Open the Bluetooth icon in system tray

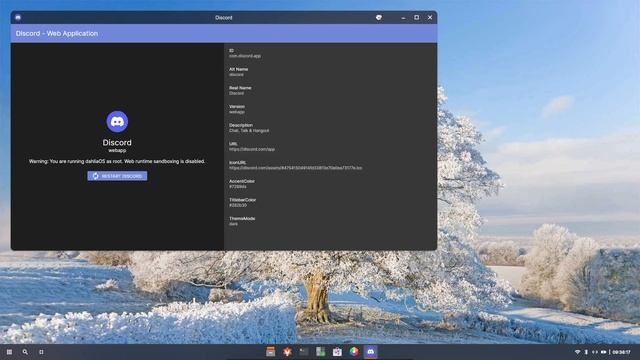point(586,352)
